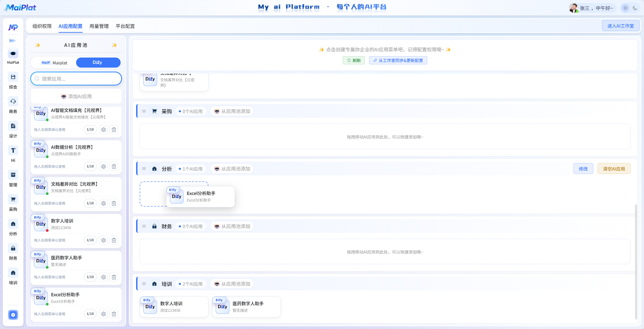Open 财务 in the left sidebar
The image size is (644, 329).
(13, 252)
